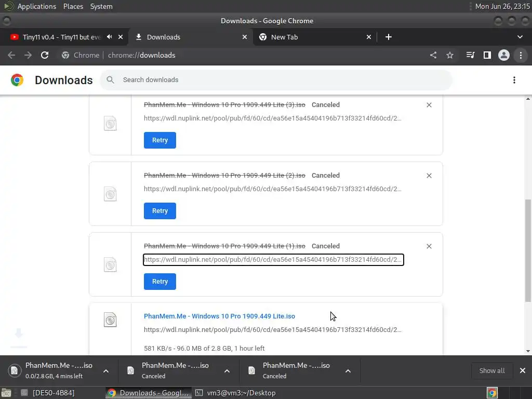Open the Chrome three-dot main menu

pos(521,55)
